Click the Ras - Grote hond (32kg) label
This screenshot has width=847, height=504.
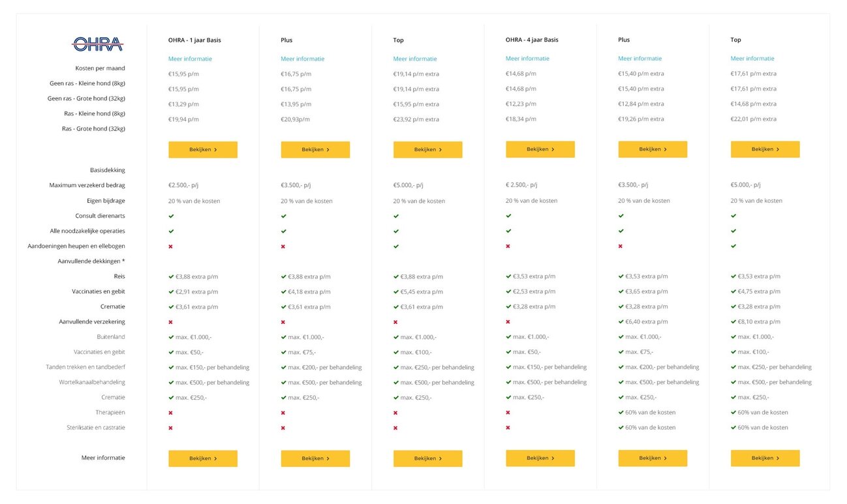(x=93, y=128)
